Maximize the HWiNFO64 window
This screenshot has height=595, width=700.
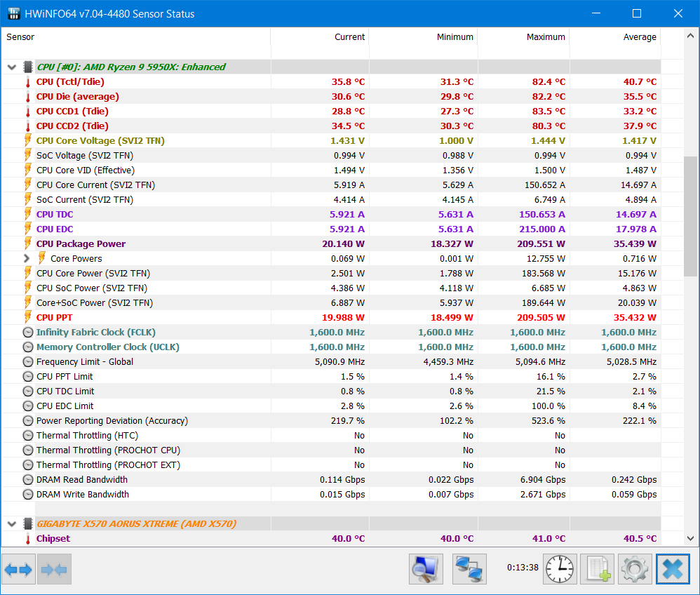point(637,13)
